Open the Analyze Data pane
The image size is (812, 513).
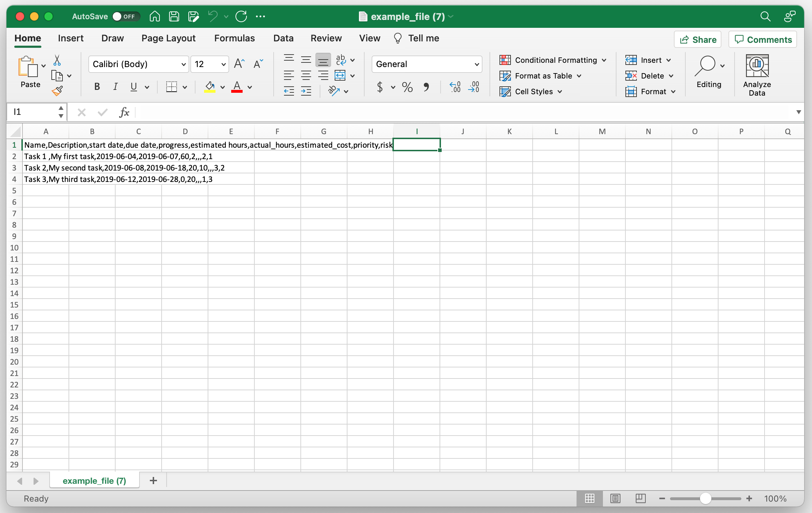[x=757, y=74]
